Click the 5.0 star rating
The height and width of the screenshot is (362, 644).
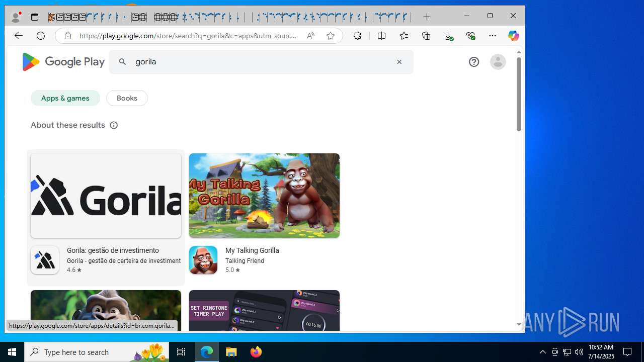pyautogui.click(x=232, y=270)
